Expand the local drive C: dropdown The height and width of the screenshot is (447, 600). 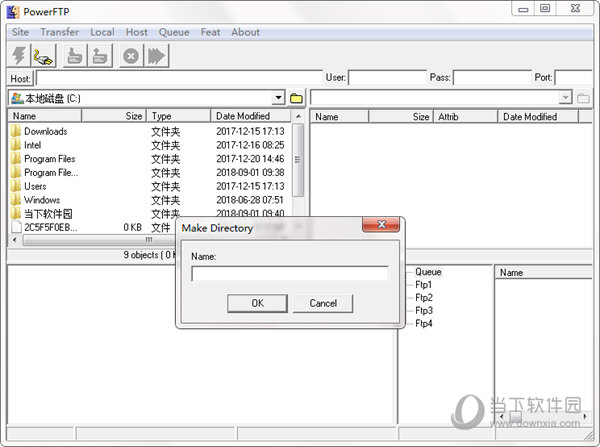pyautogui.click(x=279, y=98)
